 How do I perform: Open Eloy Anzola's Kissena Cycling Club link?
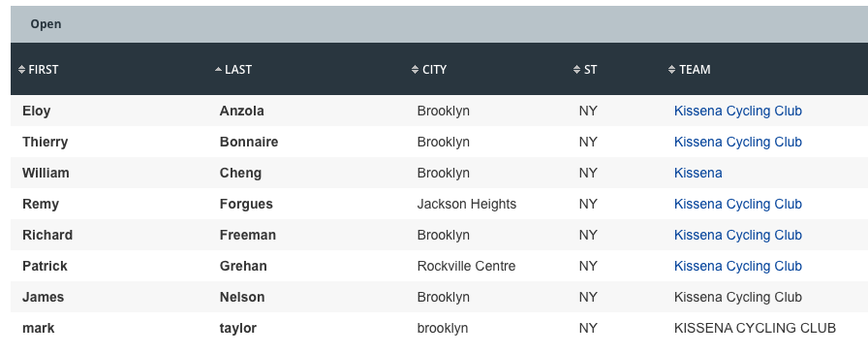pyautogui.click(x=738, y=111)
